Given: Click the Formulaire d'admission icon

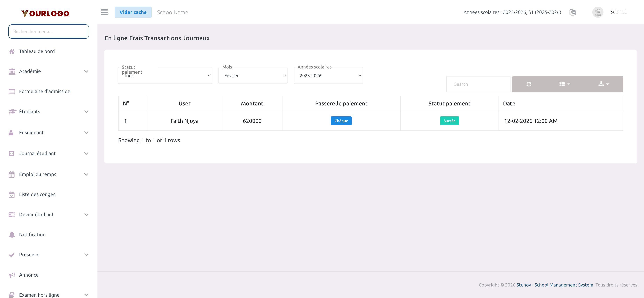Looking at the screenshot, I should 12,91.
